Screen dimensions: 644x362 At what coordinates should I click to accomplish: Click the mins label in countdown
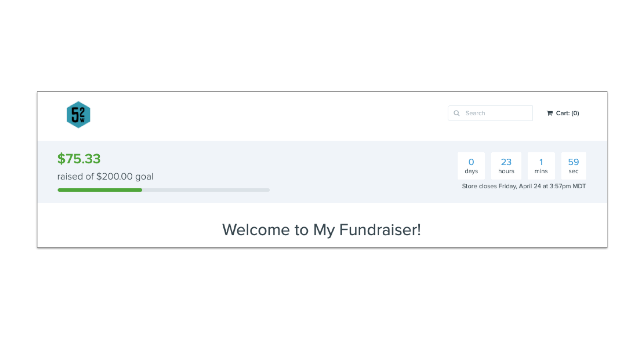click(x=541, y=171)
